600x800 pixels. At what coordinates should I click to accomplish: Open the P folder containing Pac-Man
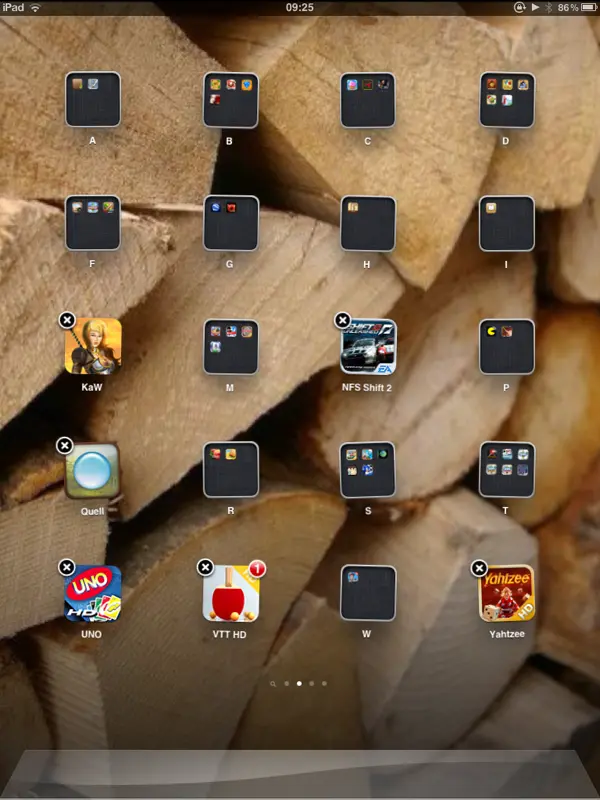click(506, 347)
